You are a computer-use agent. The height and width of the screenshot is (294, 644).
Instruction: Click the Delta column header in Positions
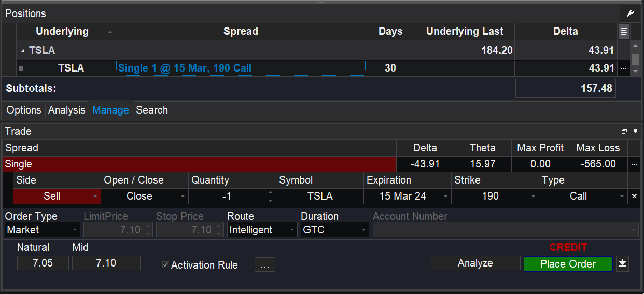566,32
